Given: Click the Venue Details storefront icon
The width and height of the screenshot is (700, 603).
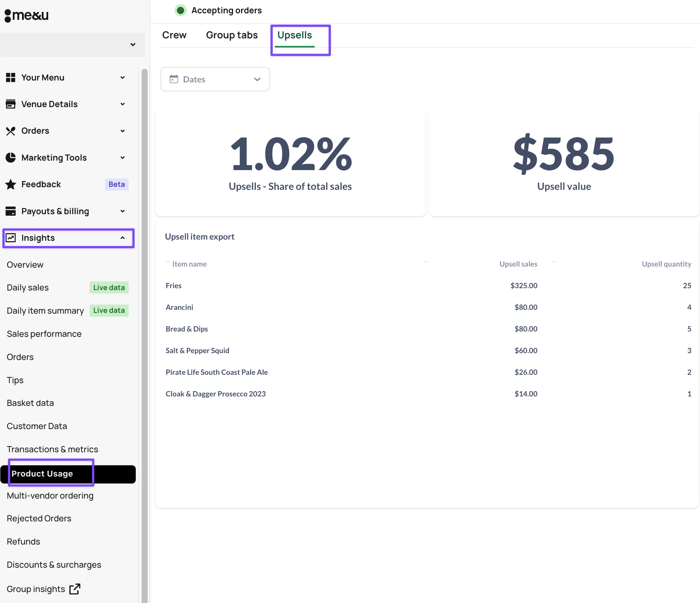Looking at the screenshot, I should click(x=11, y=104).
